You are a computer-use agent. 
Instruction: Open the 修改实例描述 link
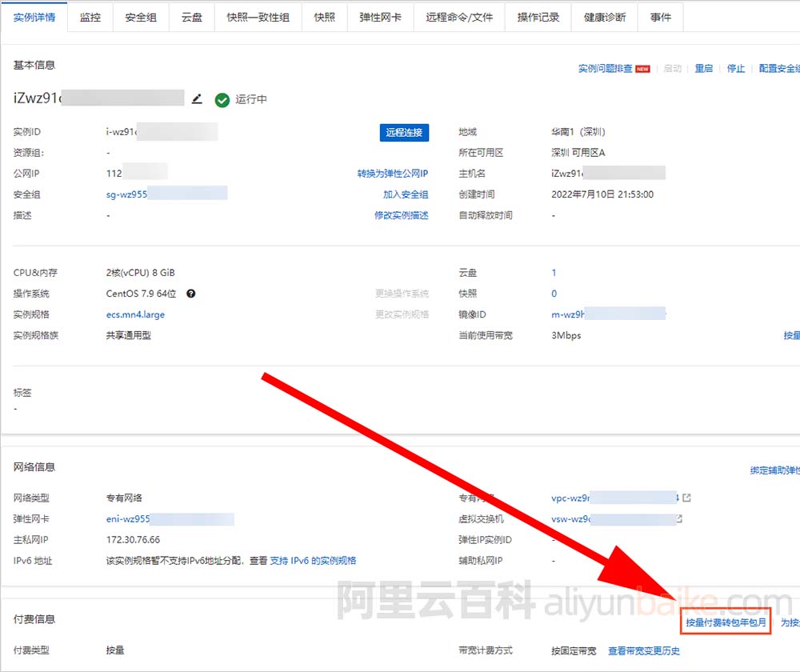pyautogui.click(x=401, y=215)
